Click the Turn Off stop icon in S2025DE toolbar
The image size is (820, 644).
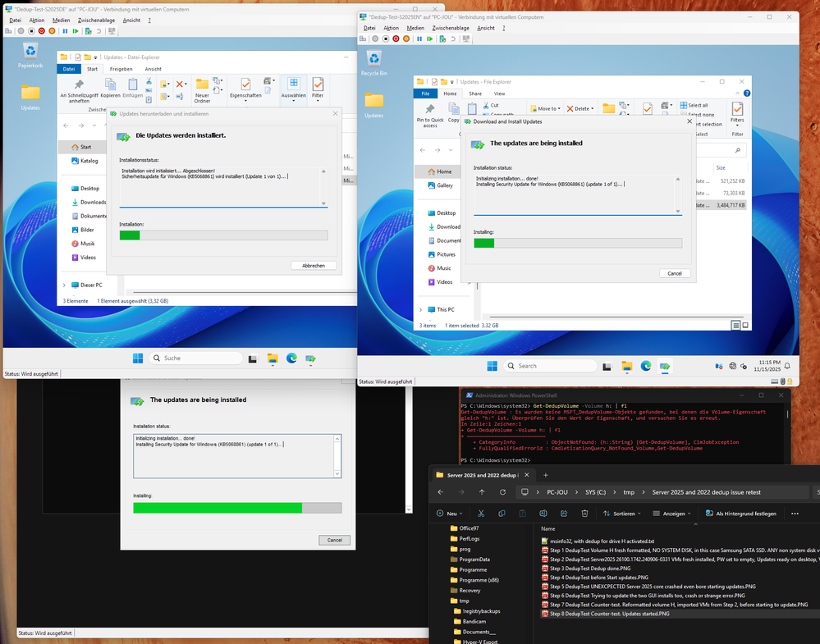point(31,31)
